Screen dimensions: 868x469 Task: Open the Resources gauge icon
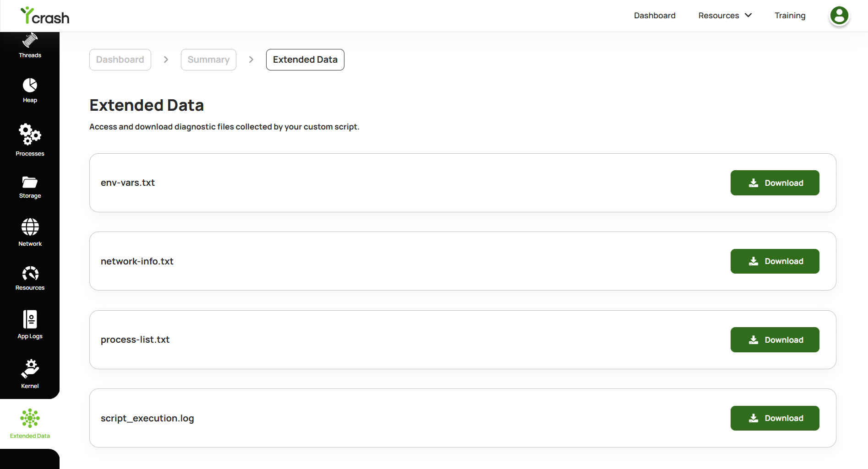(x=30, y=274)
